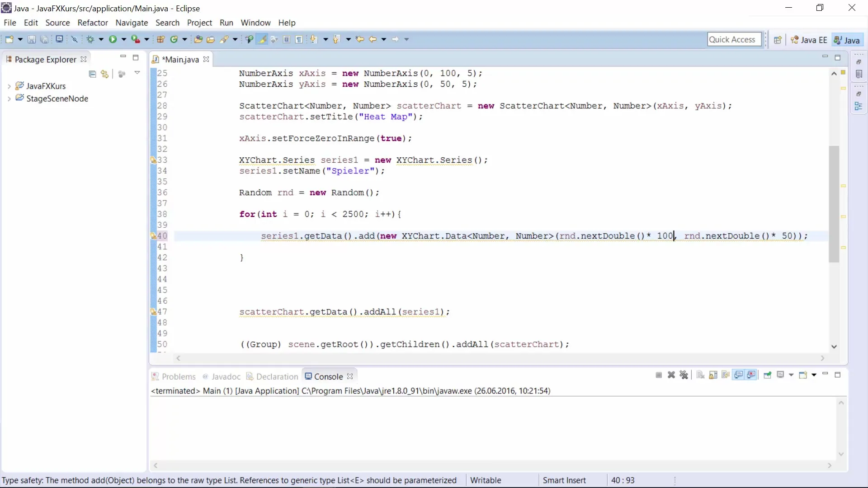The image size is (868, 488).
Task: Select the Java perspective button
Action: 847,40
